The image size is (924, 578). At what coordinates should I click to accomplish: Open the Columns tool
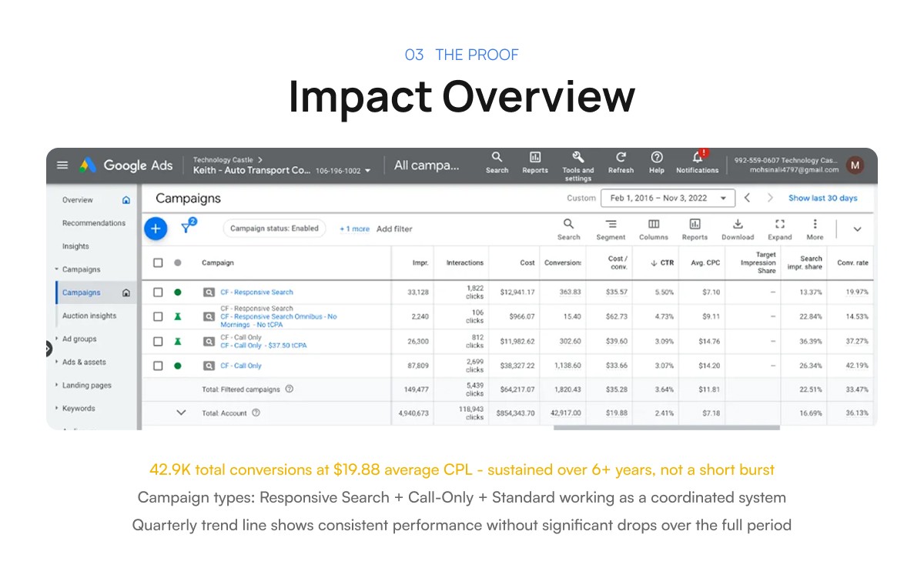(x=654, y=229)
